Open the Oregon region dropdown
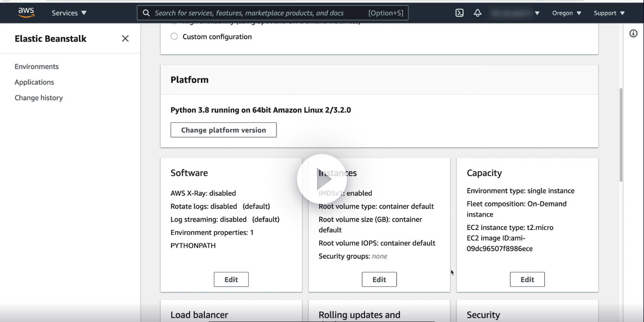This screenshot has height=322, width=644. (567, 13)
